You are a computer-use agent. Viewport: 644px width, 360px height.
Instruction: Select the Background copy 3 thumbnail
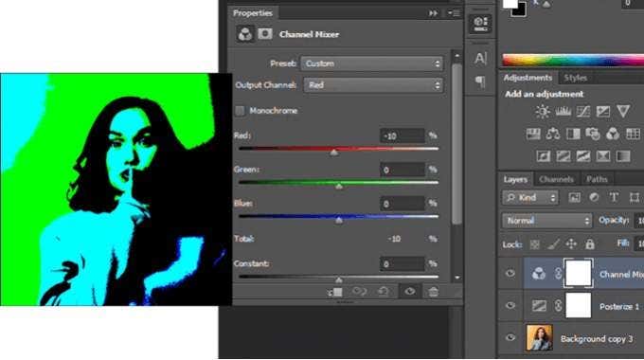tap(539, 338)
